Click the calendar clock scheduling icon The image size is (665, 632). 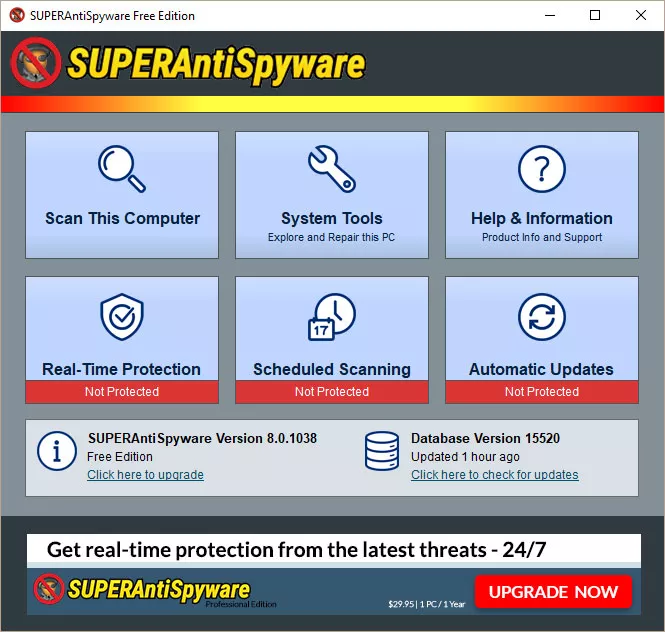tap(332, 316)
